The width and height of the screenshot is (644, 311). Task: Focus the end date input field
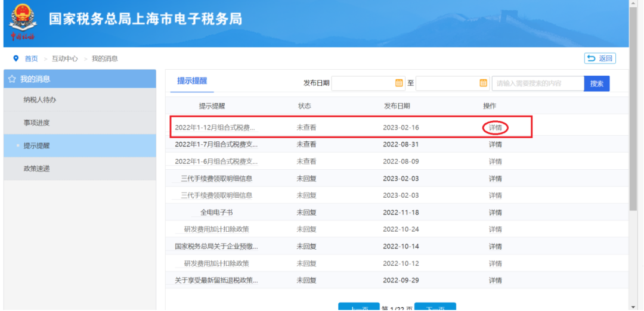pyautogui.click(x=453, y=83)
